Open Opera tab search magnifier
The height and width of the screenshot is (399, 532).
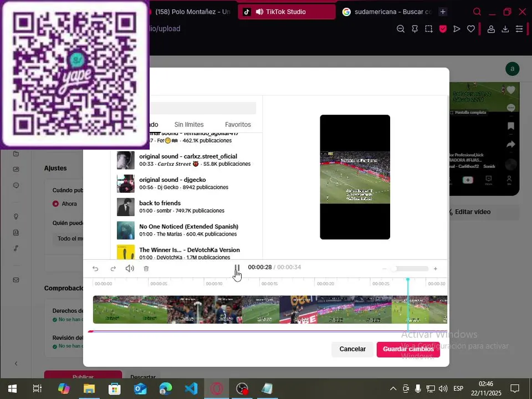[477, 12]
